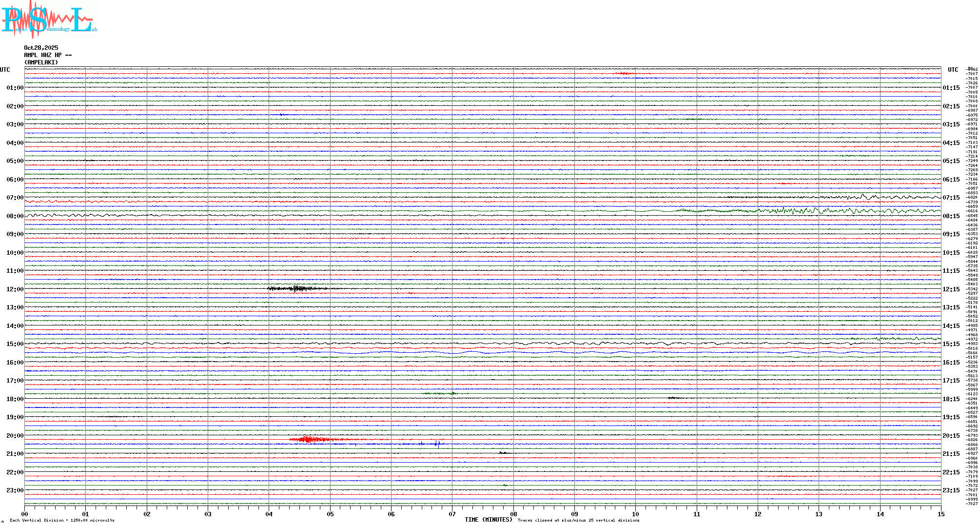Click the 15:15 label on right axis
Viewport: 980px width, 527px height.
951,344
